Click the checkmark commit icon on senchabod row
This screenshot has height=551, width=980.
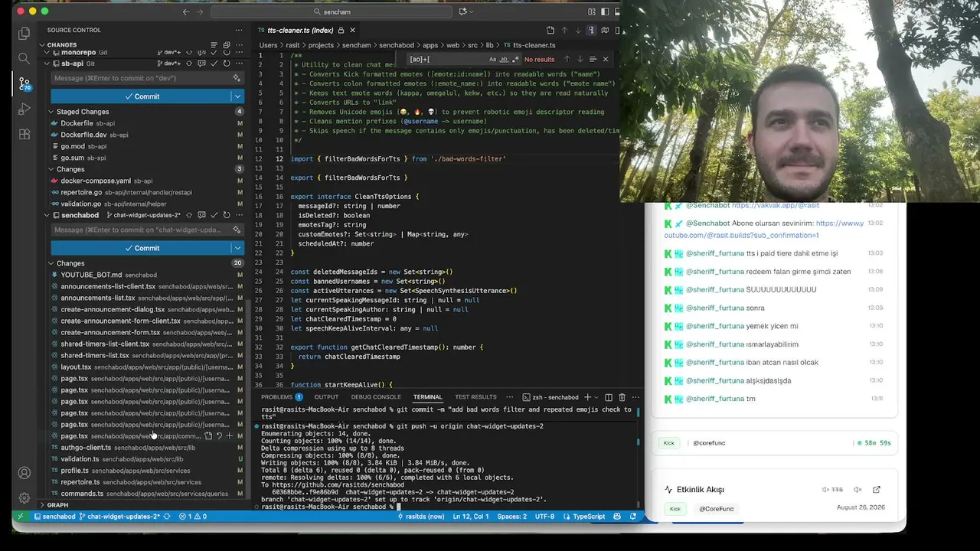point(214,215)
